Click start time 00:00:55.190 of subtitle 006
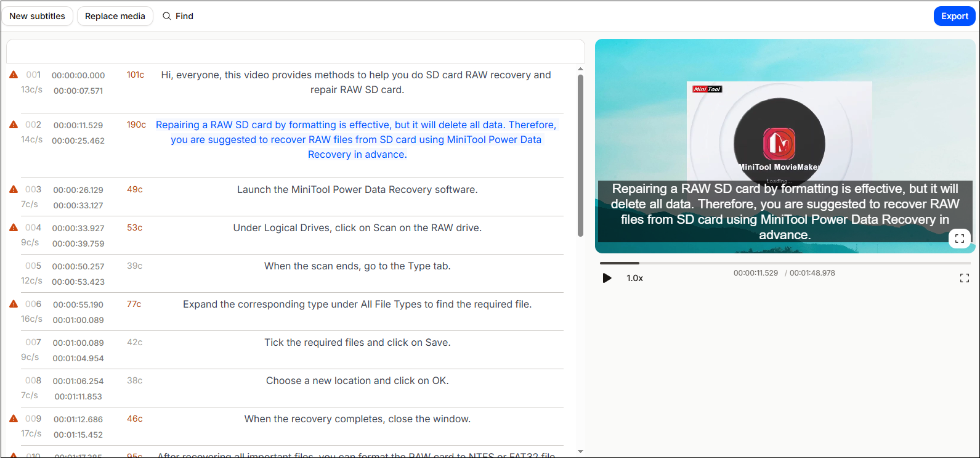 point(78,305)
